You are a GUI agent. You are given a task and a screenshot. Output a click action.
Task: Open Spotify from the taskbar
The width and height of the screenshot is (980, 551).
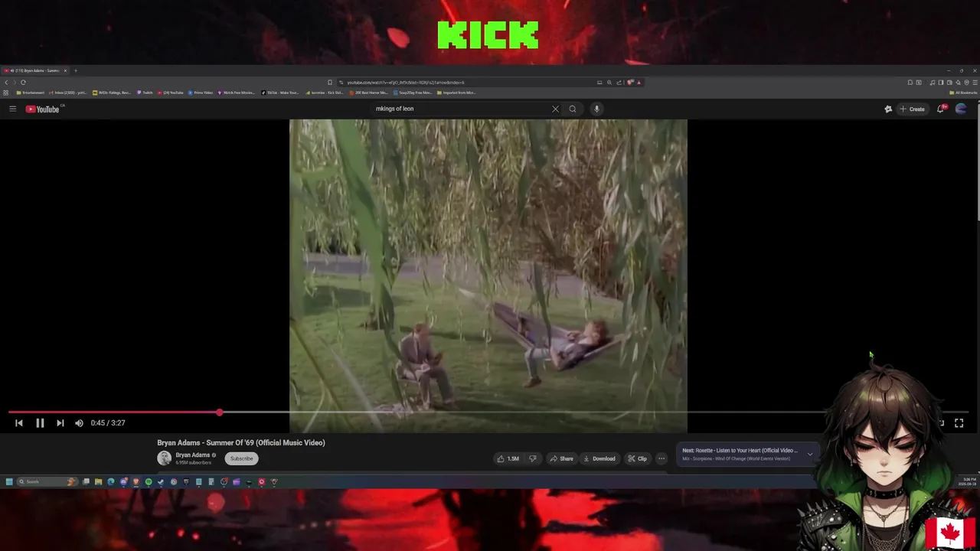click(149, 481)
